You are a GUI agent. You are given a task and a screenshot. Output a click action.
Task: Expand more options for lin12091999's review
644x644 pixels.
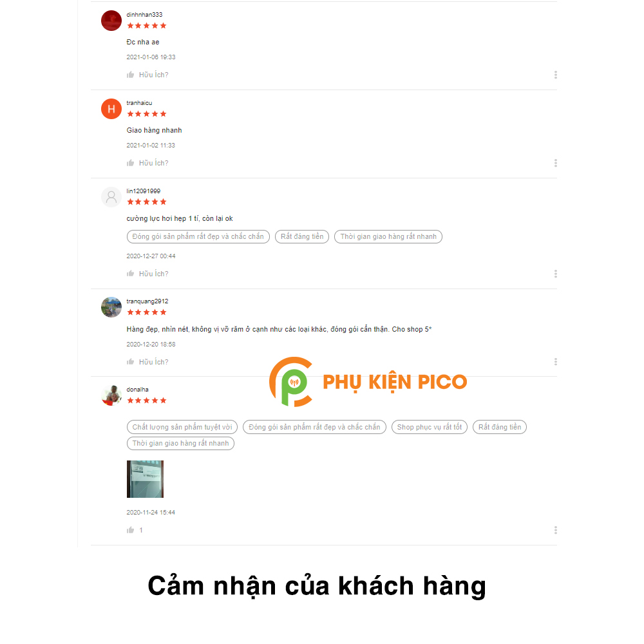[x=556, y=274]
